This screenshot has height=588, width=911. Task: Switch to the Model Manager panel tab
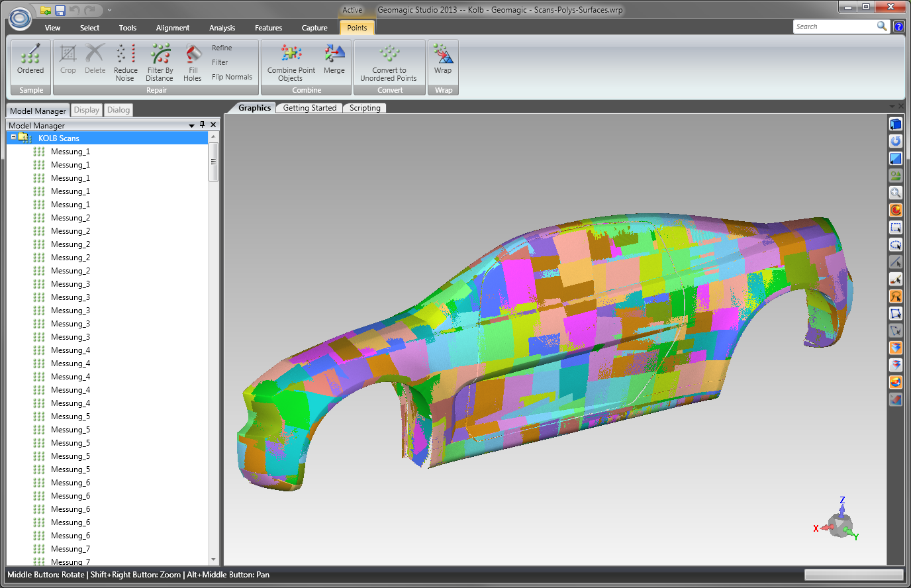coord(38,111)
